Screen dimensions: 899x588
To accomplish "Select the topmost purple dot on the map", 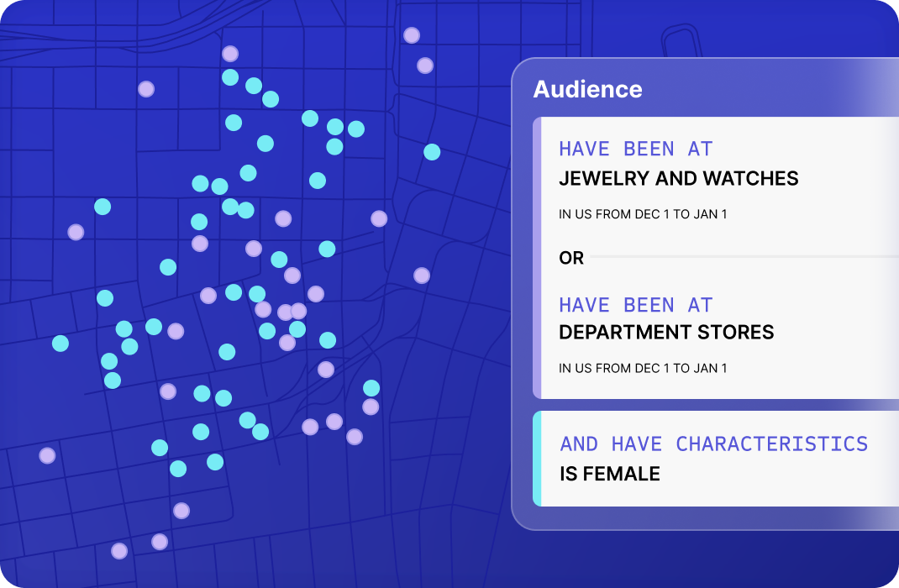I will [x=412, y=35].
